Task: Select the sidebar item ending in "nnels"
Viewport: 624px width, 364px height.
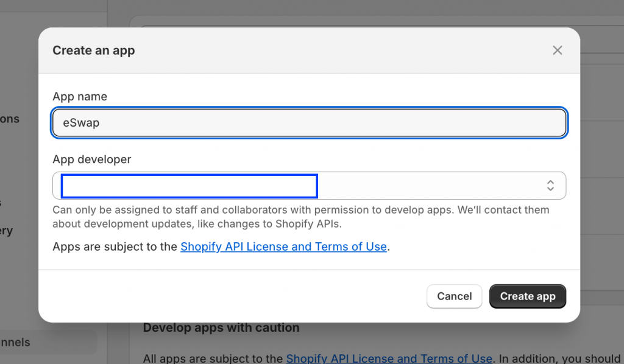Action: (x=18, y=342)
